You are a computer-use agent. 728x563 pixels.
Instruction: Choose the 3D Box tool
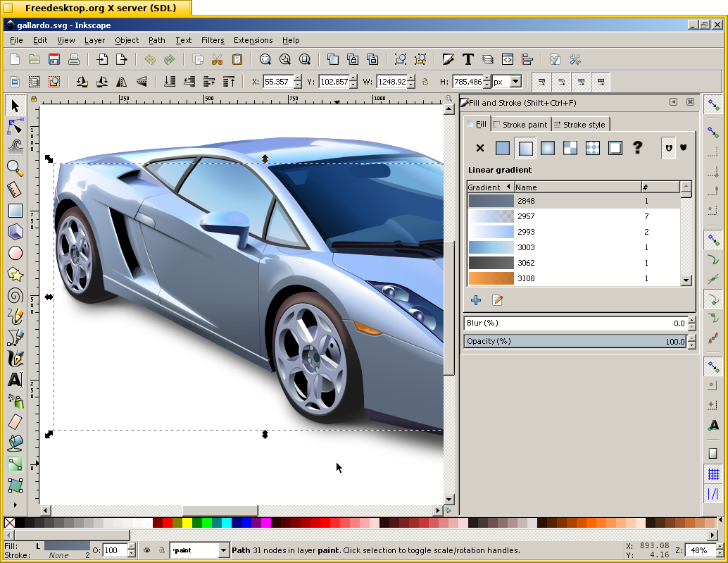pyautogui.click(x=15, y=232)
